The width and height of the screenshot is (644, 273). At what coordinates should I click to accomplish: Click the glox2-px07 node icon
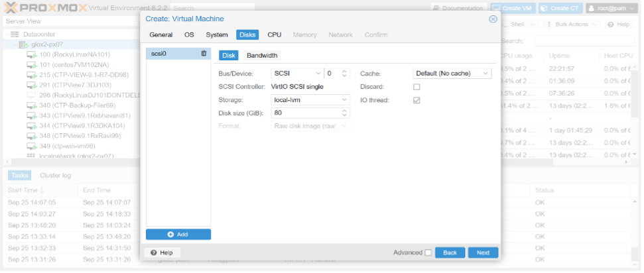23,44
